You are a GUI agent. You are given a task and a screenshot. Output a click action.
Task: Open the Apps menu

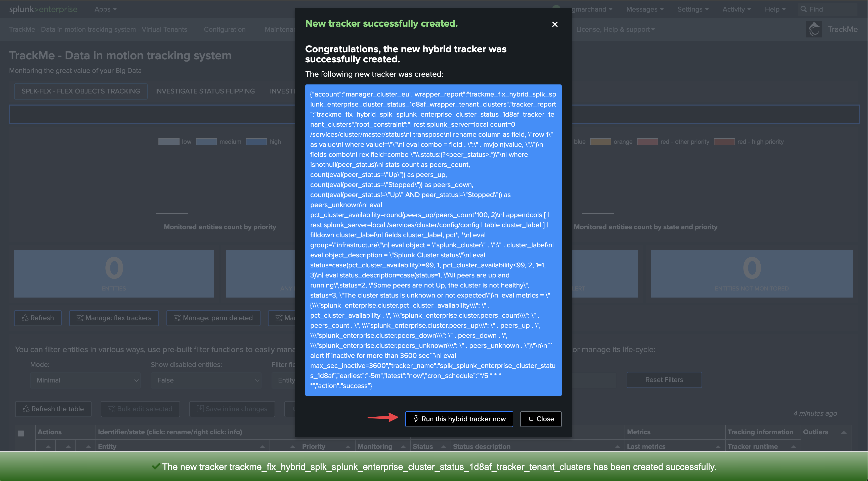pos(105,9)
